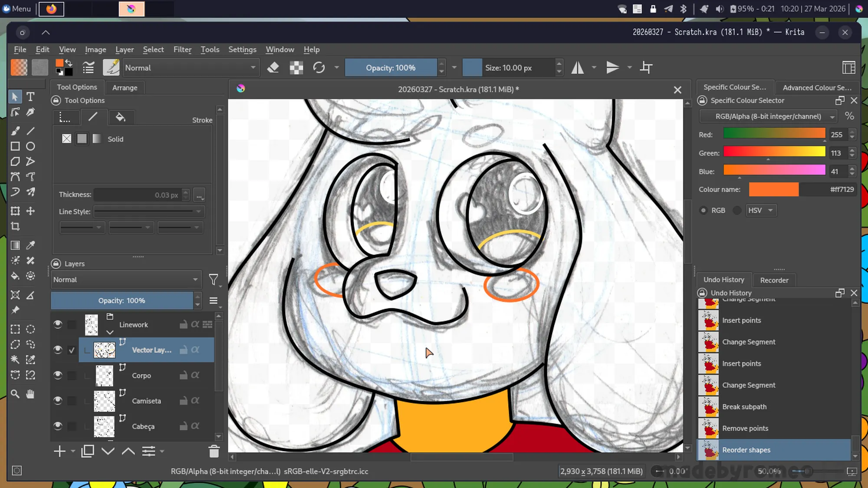Click the Break subpath history entry
Image resolution: width=868 pixels, height=488 pixels.
pos(744,407)
